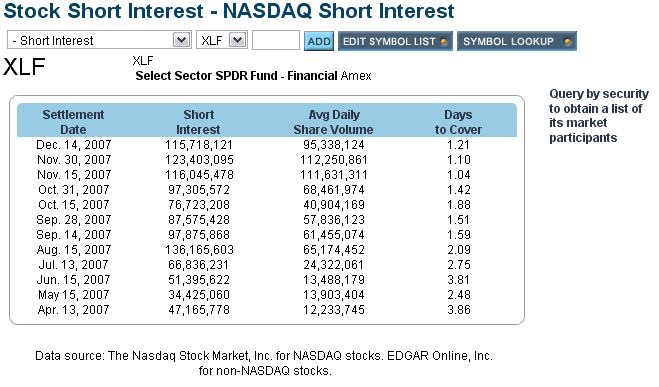Click the orange dot on Symbol Lookup
Screen dimensions: 659x387
[x=567, y=42]
